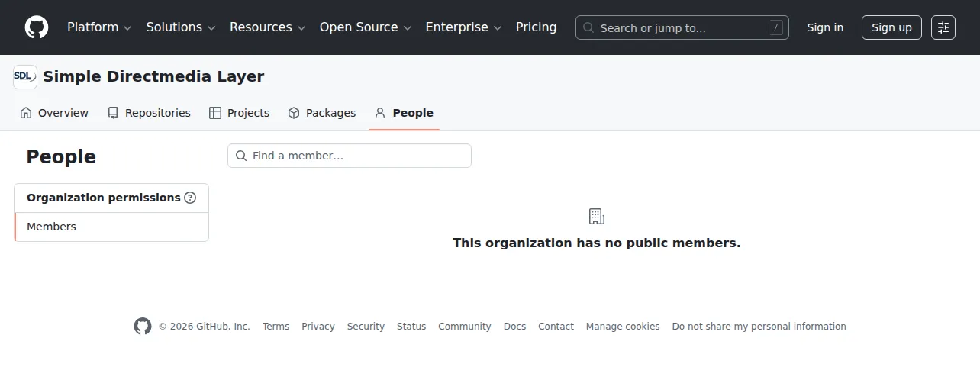Open the SDL organization avatar
Screen dimensions: 980x367
[25, 77]
